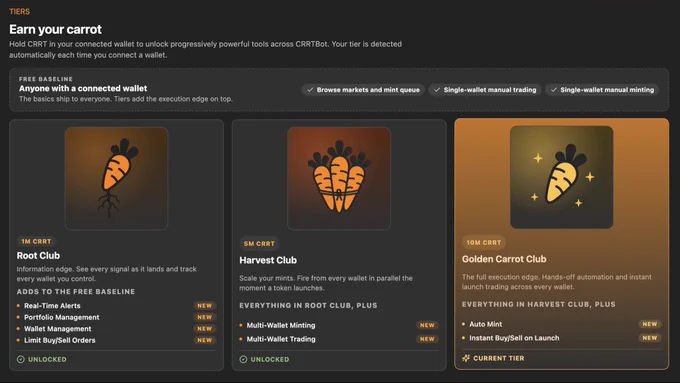The width and height of the screenshot is (680, 383).
Task: Click the Earn your carrot heading
Action: (56, 29)
